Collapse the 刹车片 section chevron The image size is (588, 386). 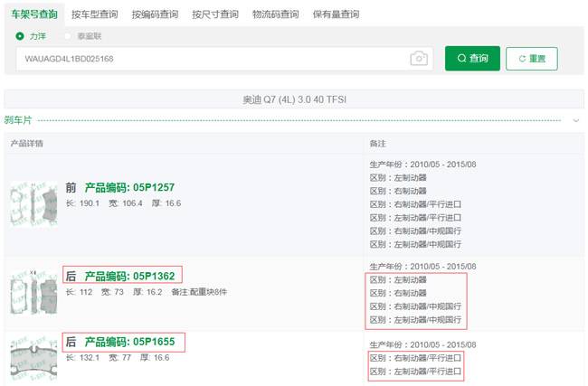(x=576, y=120)
